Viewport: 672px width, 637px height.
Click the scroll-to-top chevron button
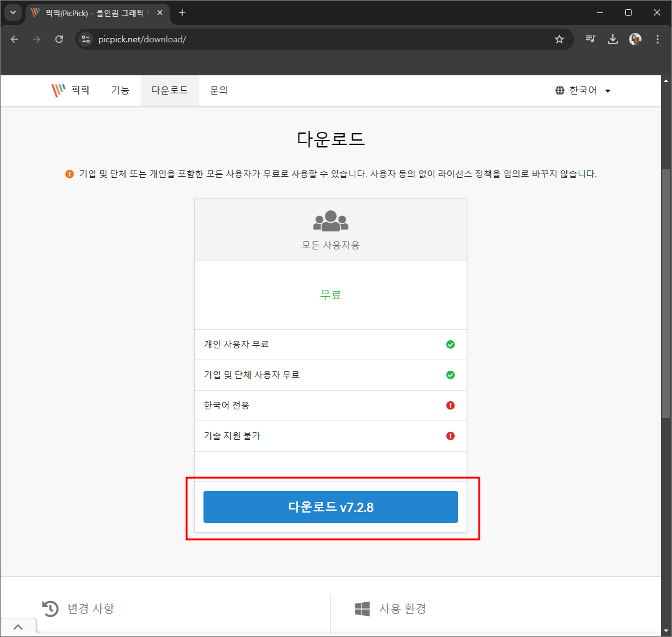18,627
